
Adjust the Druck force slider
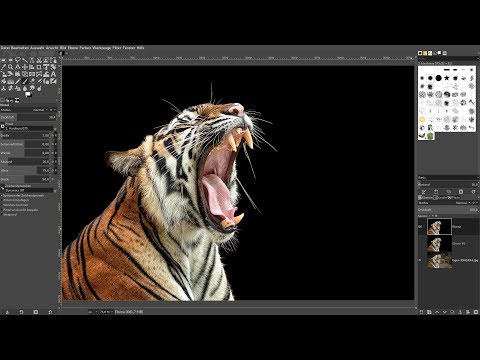coord(25,179)
